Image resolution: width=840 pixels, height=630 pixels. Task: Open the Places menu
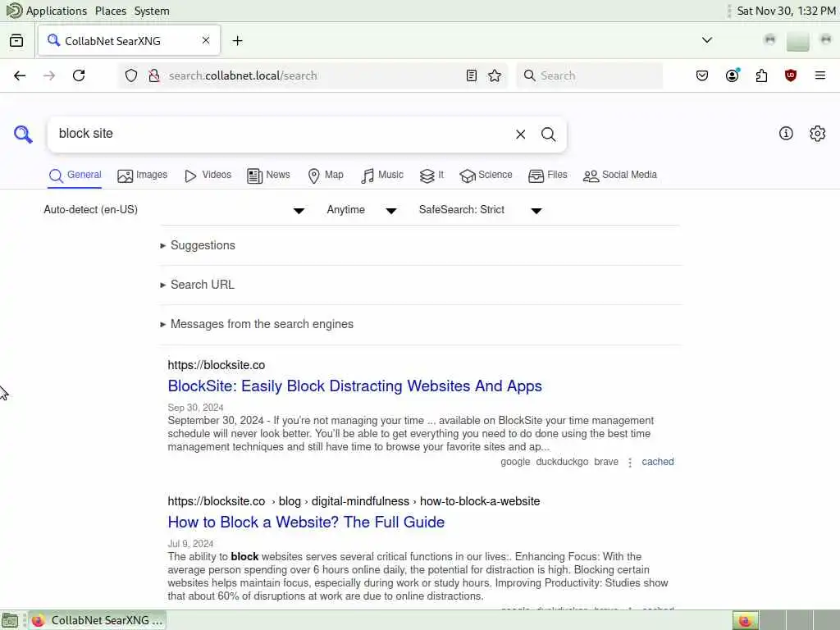click(x=111, y=11)
